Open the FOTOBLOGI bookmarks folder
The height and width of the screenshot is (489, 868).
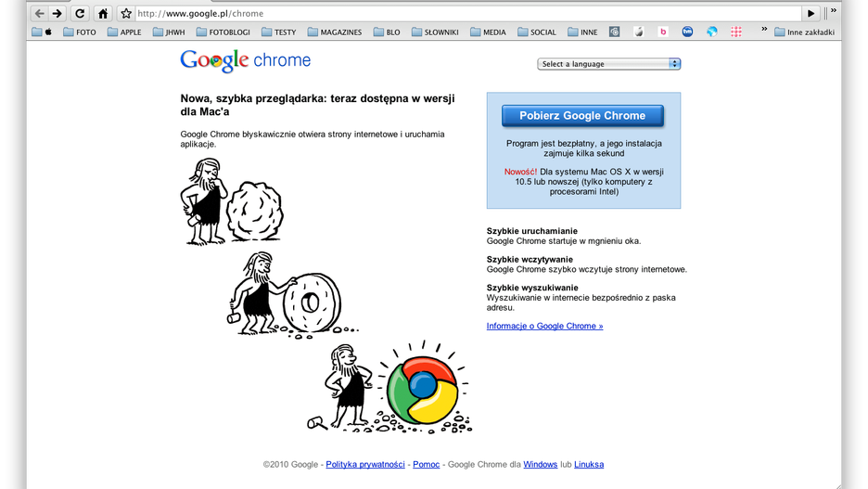223,32
